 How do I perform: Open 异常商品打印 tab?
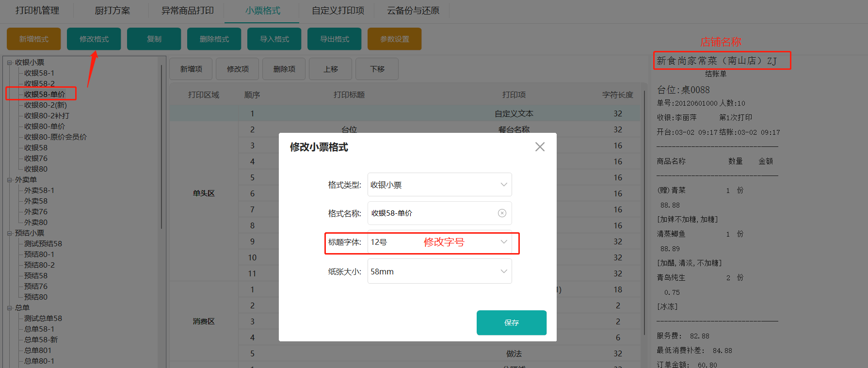tap(188, 11)
